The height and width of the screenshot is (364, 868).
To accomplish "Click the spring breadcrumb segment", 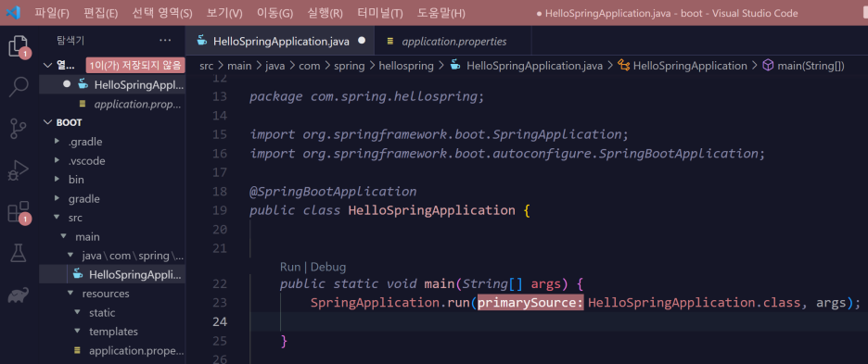I will coord(350,65).
